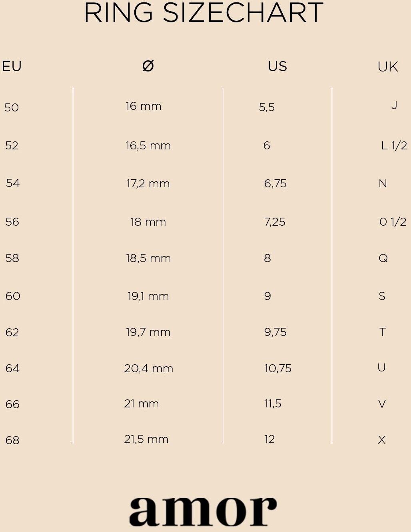Click the amor brand logo
The image size is (411, 532).
pos(203,512)
